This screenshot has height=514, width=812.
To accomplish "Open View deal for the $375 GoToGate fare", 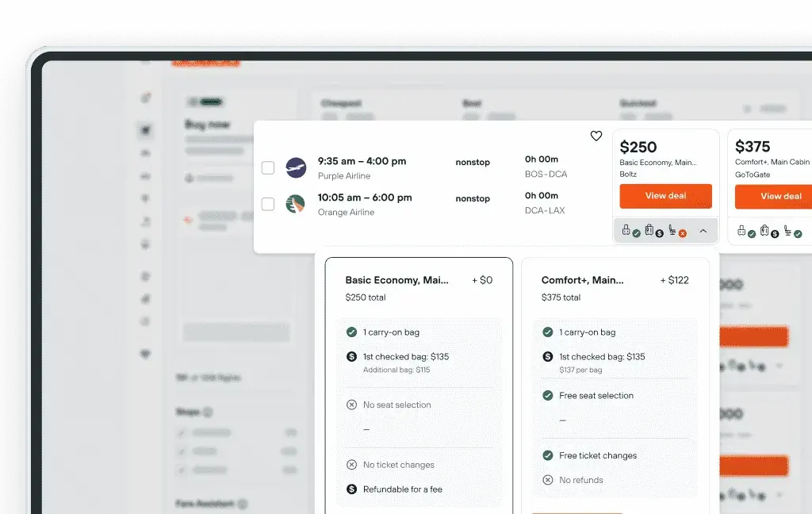I will 774,197.
